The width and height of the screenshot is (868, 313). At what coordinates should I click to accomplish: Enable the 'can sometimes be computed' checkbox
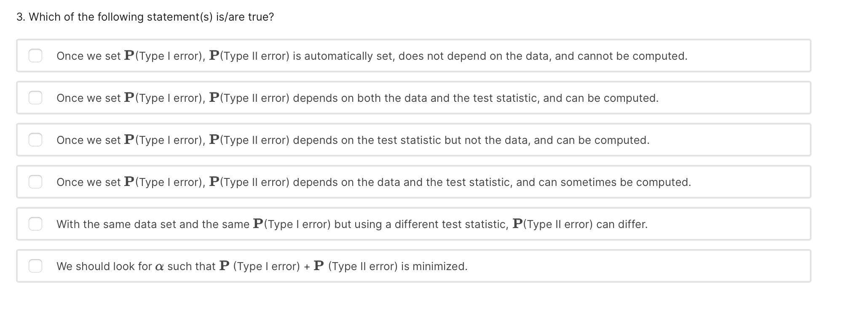(x=35, y=182)
